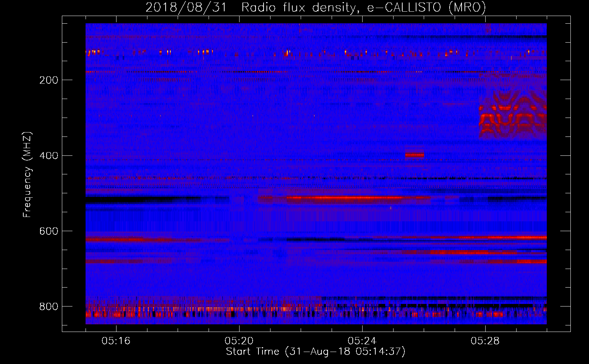The height and width of the screenshot is (364, 589).
Task: Click the long red emission band near 515 MHz
Action: point(344,198)
